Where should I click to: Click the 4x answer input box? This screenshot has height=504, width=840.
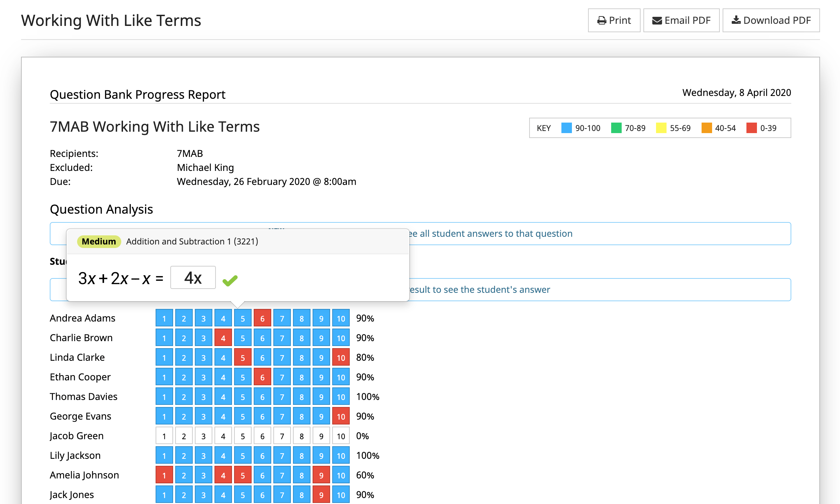click(193, 278)
